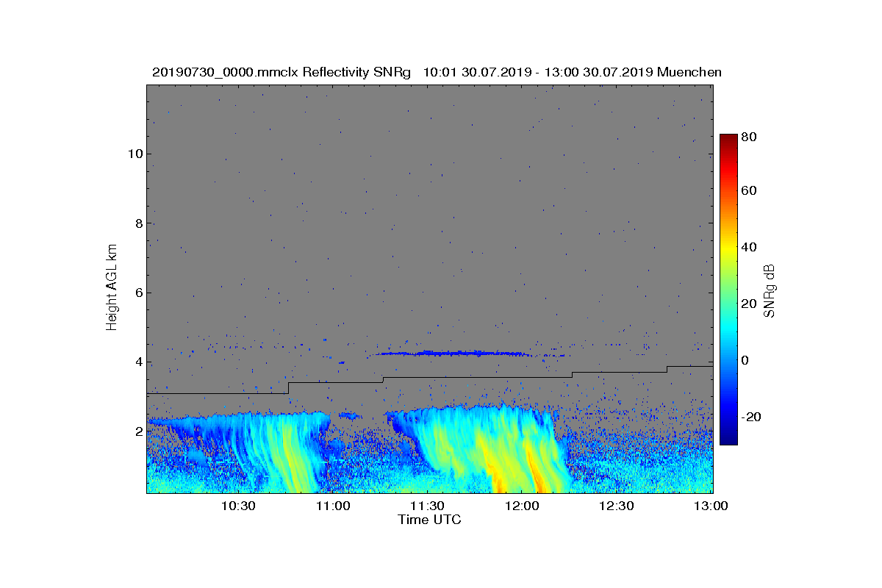The image size is (882, 588).
Task: Click the colorbar value label 40
Action: 750,247
